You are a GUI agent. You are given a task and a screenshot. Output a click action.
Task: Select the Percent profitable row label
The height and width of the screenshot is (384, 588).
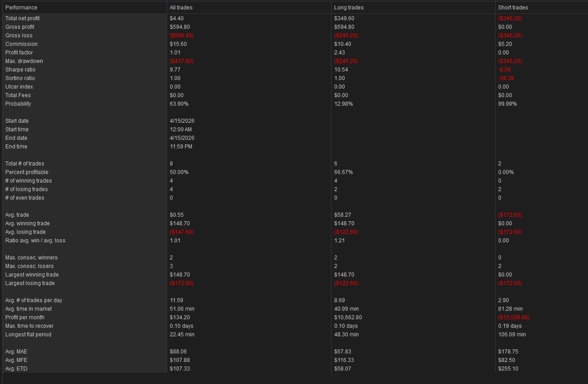(x=27, y=172)
